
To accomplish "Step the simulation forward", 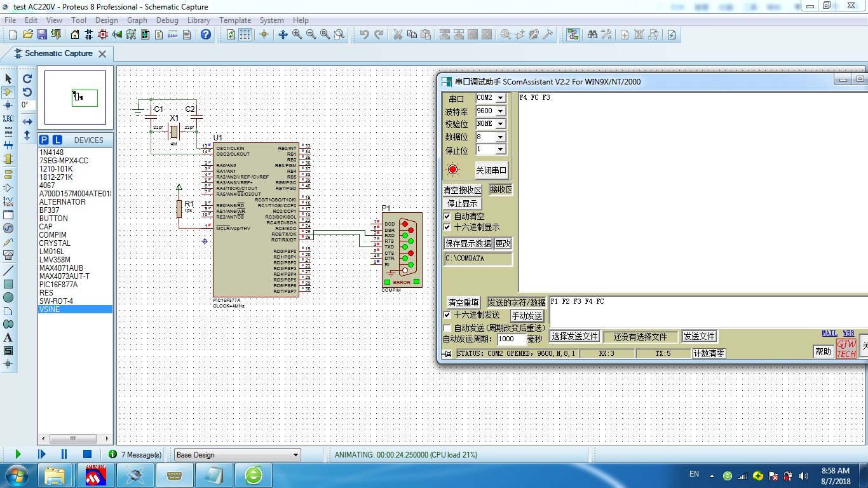I will [42, 454].
